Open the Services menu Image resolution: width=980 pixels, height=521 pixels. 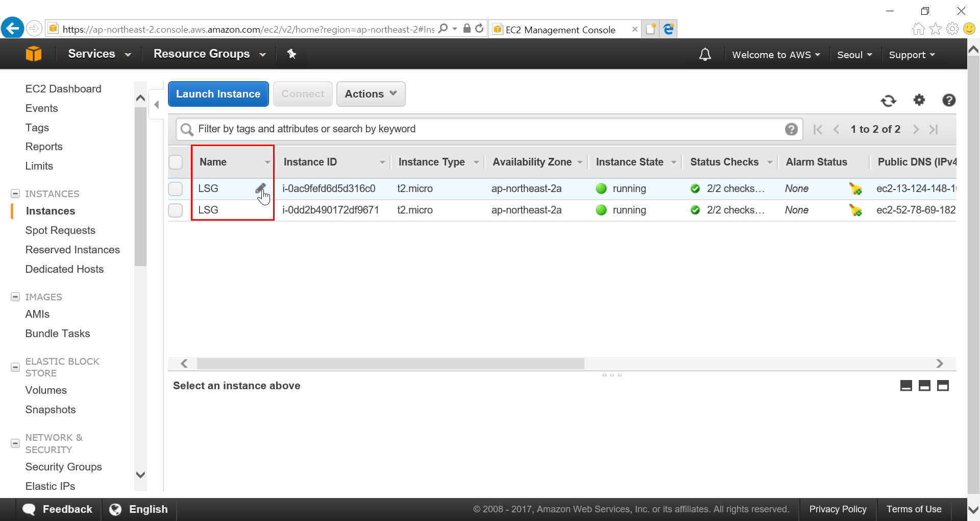[100, 54]
